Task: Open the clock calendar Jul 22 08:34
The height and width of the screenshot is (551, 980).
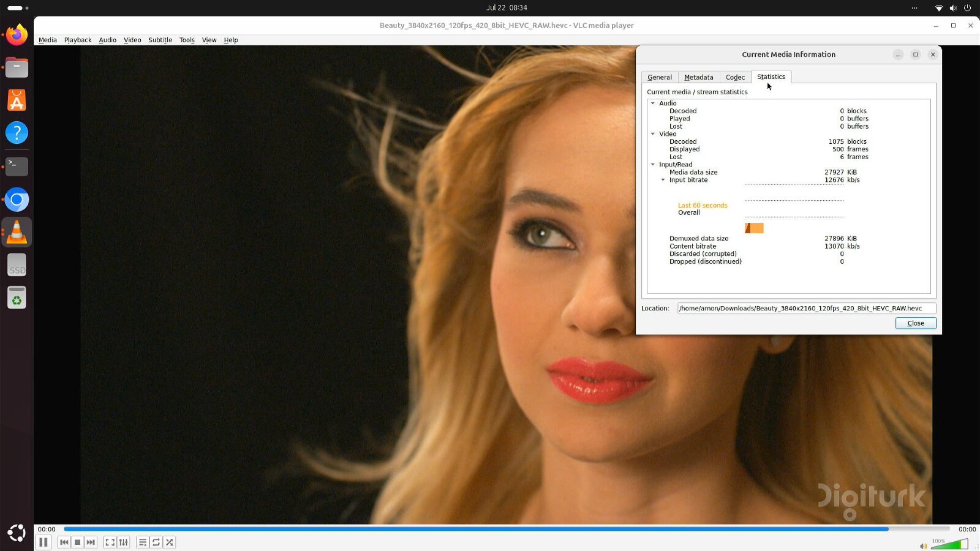Action: [x=507, y=8]
